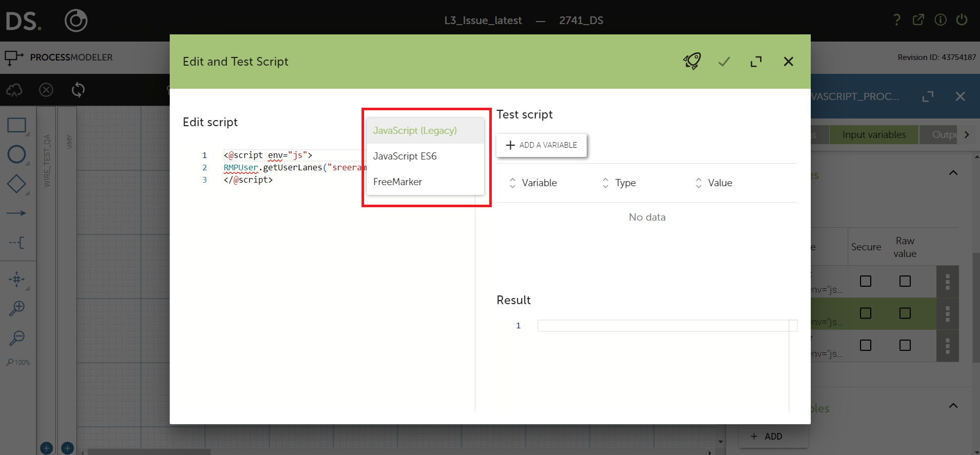Select the arrow connector tool

tap(17, 213)
